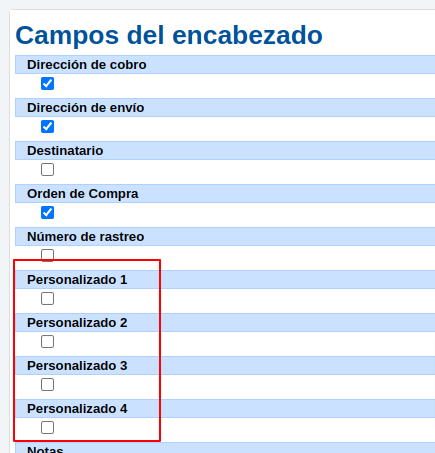Select the Número de rastreo label

[86, 237]
